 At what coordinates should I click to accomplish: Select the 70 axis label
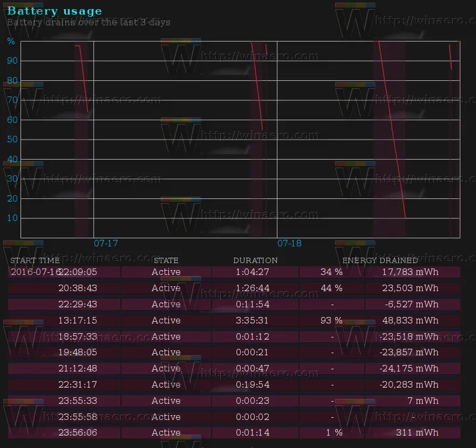coord(12,100)
